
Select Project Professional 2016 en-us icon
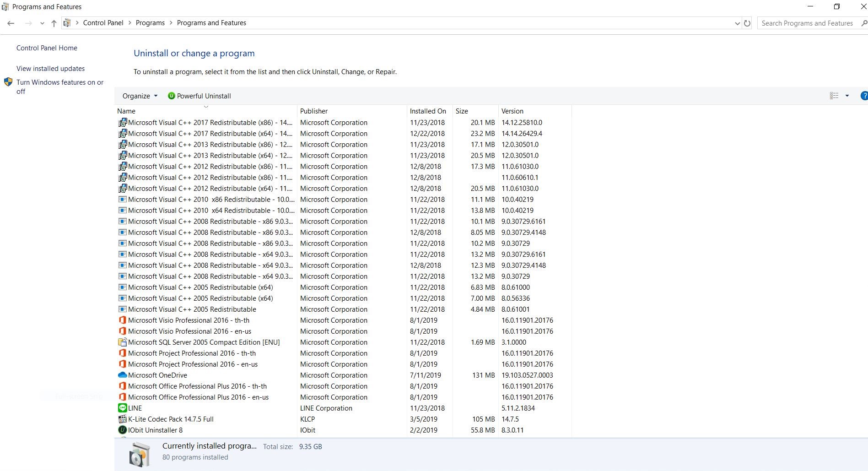[x=123, y=364]
